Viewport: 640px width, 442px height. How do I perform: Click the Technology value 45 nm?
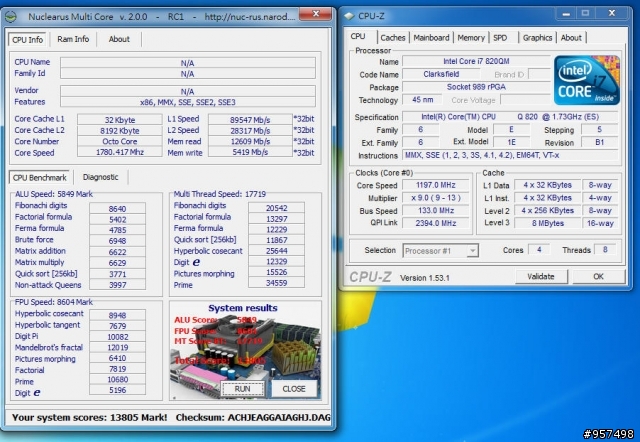[x=423, y=100]
